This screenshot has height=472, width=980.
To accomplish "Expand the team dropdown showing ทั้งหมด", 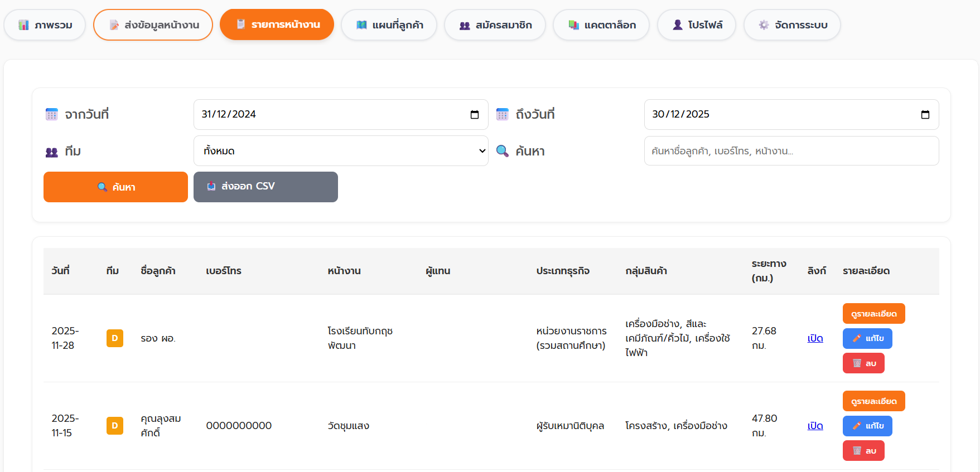I will click(x=341, y=151).
